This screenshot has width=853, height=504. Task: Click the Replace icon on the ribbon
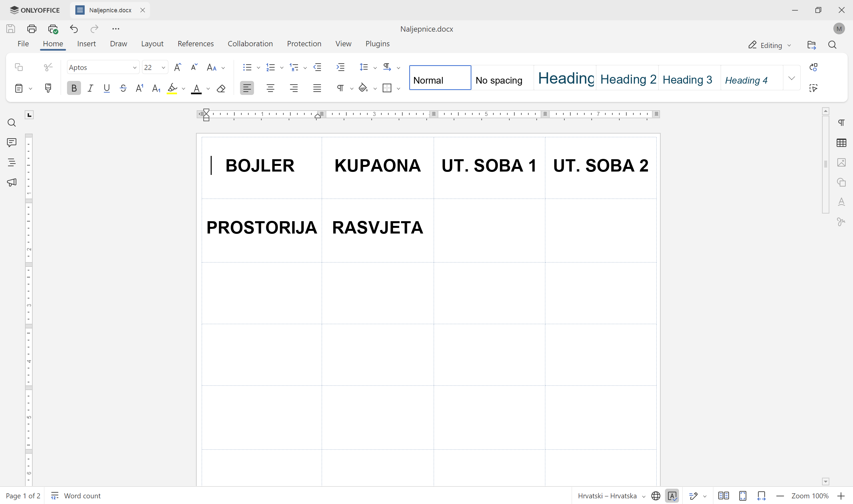pyautogui.click(x=813, y=67)
